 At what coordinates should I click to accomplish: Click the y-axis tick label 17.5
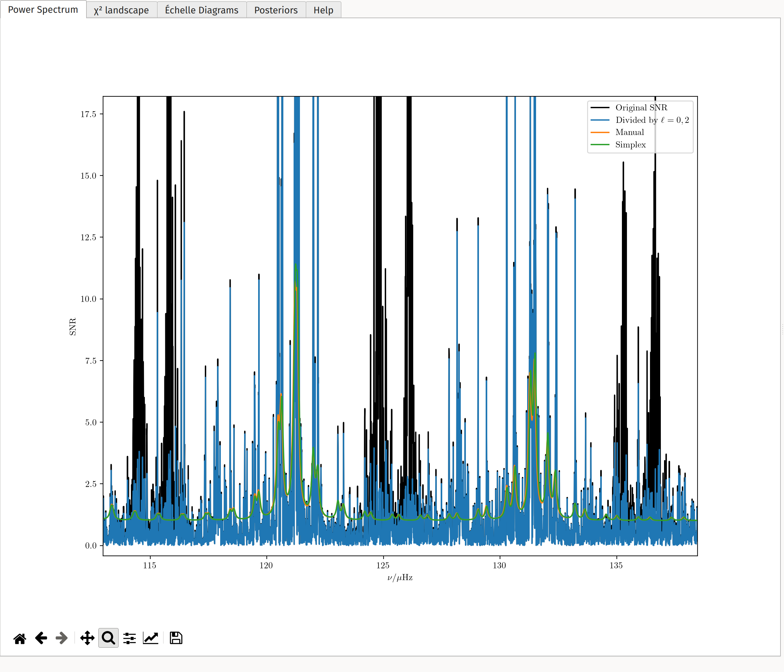click(x=88, y=114)
